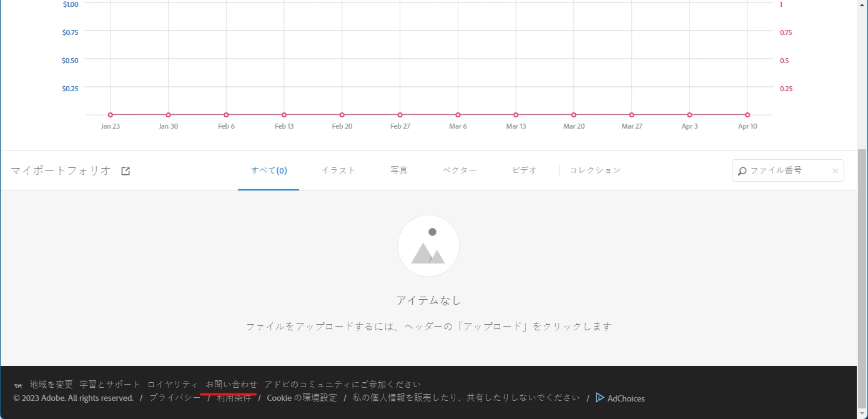Click the アイテムなし message text
The image size is (868, 419).
tap(428, 300)
